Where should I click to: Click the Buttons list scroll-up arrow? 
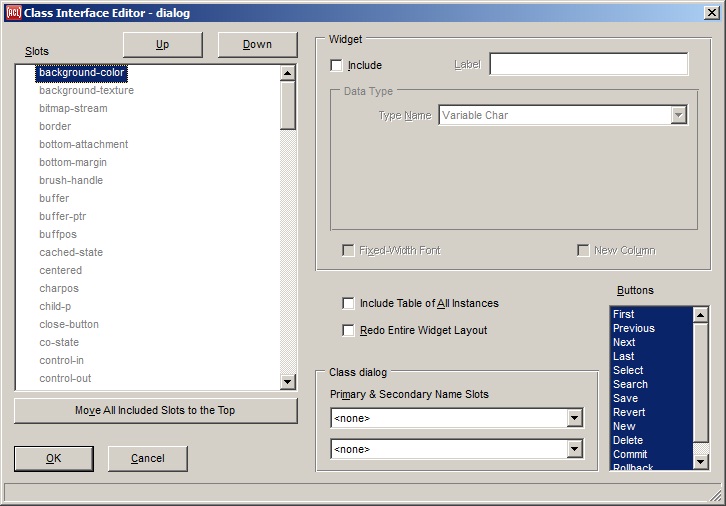click(x=701, y=313)
